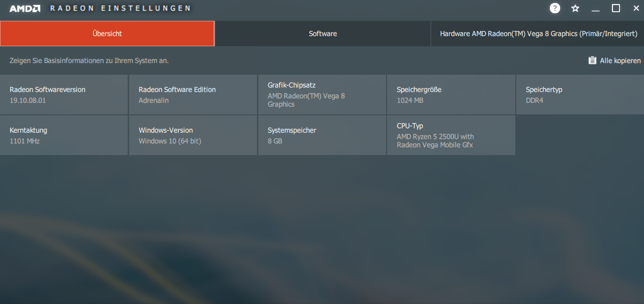Select the Radeon Software Edition label
This screenshot has height=304, width=644.
pos(177,89)
